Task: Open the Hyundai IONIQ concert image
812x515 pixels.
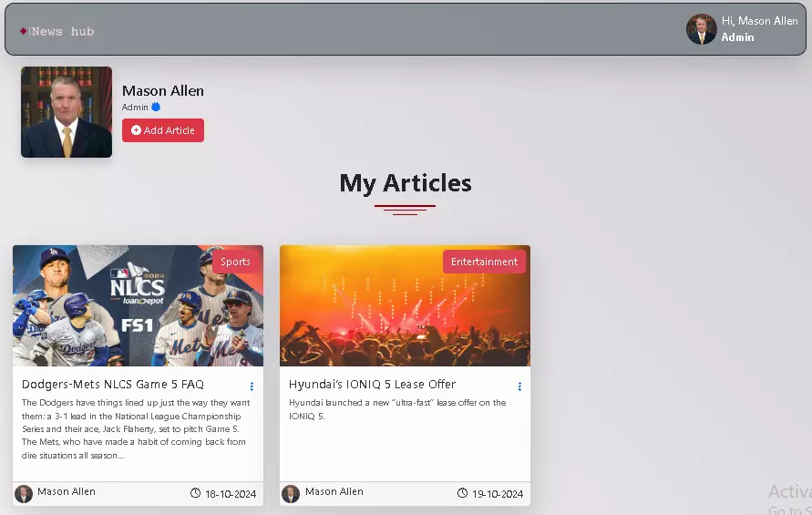Action: (x=405, y=305)
